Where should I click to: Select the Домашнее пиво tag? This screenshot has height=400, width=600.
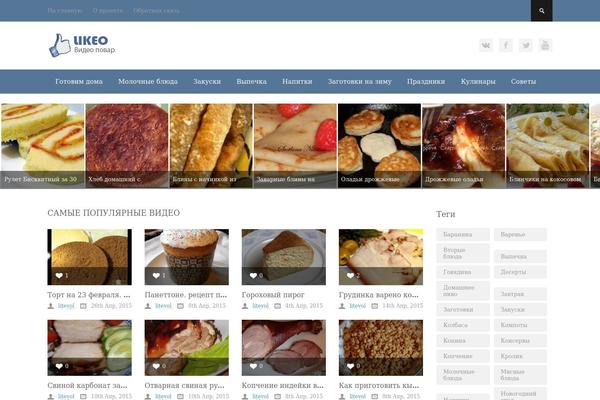click(463, 291)
